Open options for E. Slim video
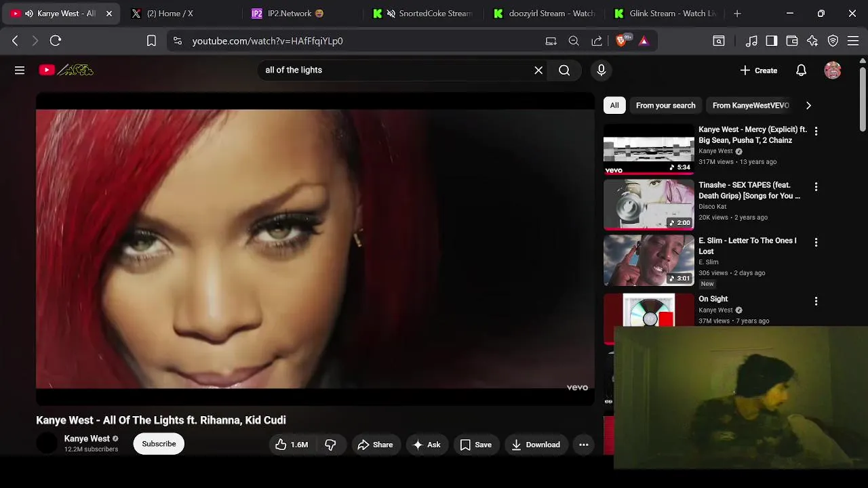The width and height of the screenshot is (868, 488). [816, 242]
